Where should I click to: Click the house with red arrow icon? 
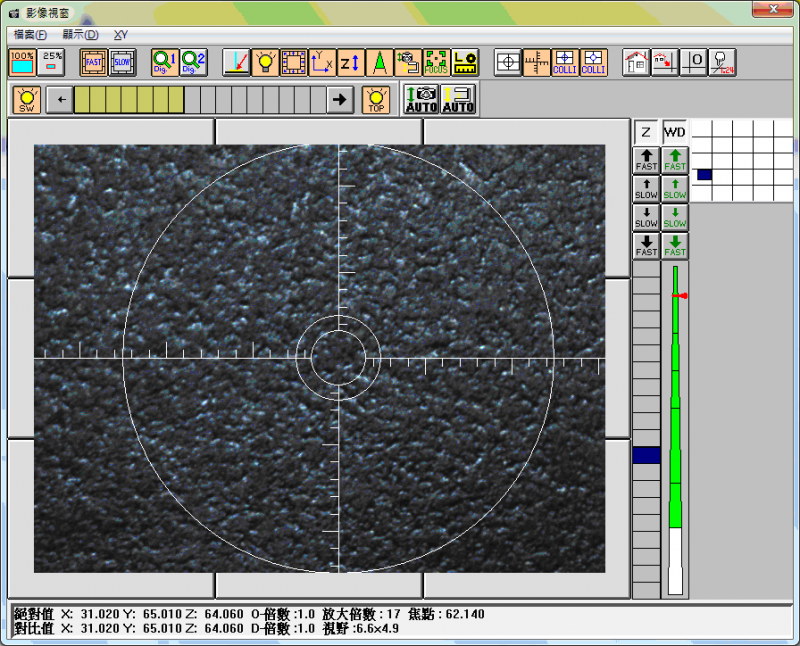tap(665, 63)
